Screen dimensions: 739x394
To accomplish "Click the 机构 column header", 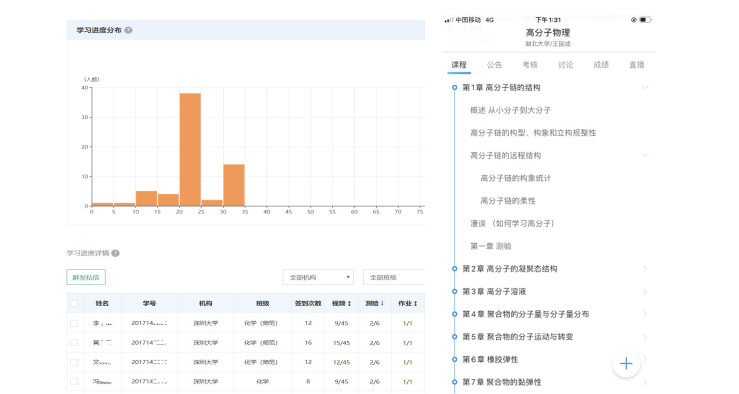I will point(205,304).
